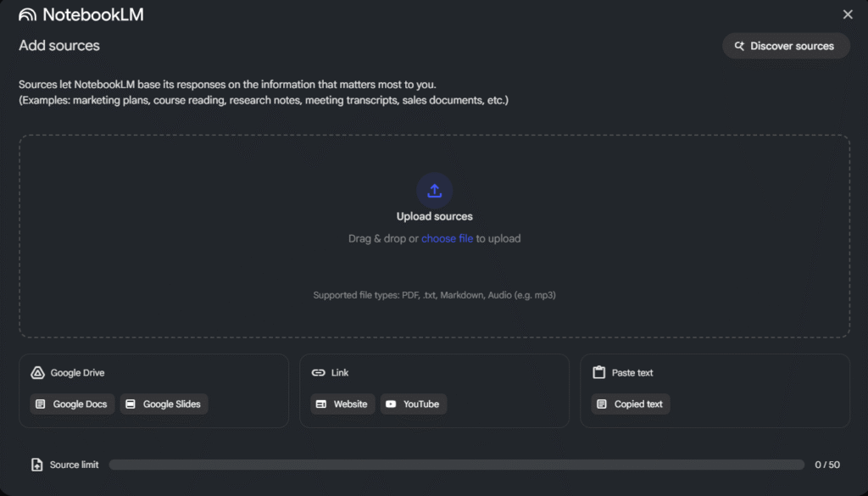Screen dimensions: 868x496
Task: Add a Website link source
Action: [342, 404]
